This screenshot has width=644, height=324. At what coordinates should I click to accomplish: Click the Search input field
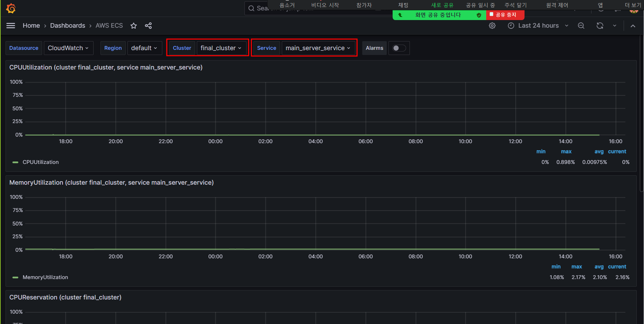click(256, 8)
